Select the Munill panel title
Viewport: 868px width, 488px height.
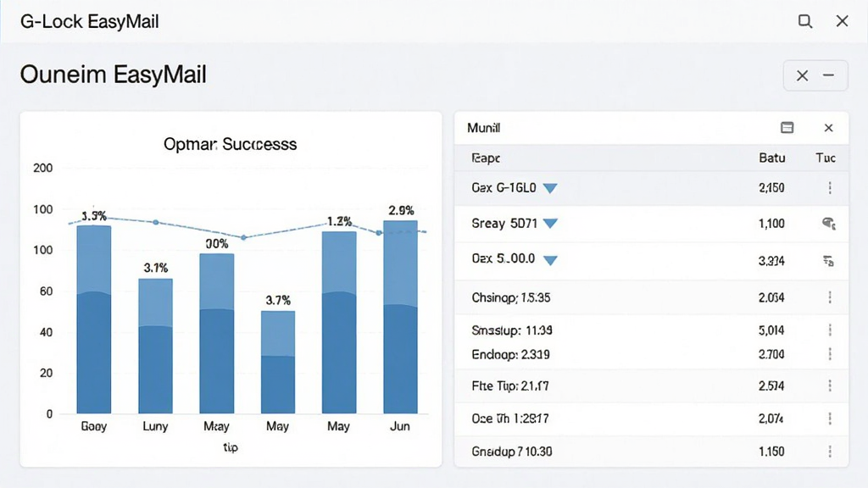[x=483, y=128]
